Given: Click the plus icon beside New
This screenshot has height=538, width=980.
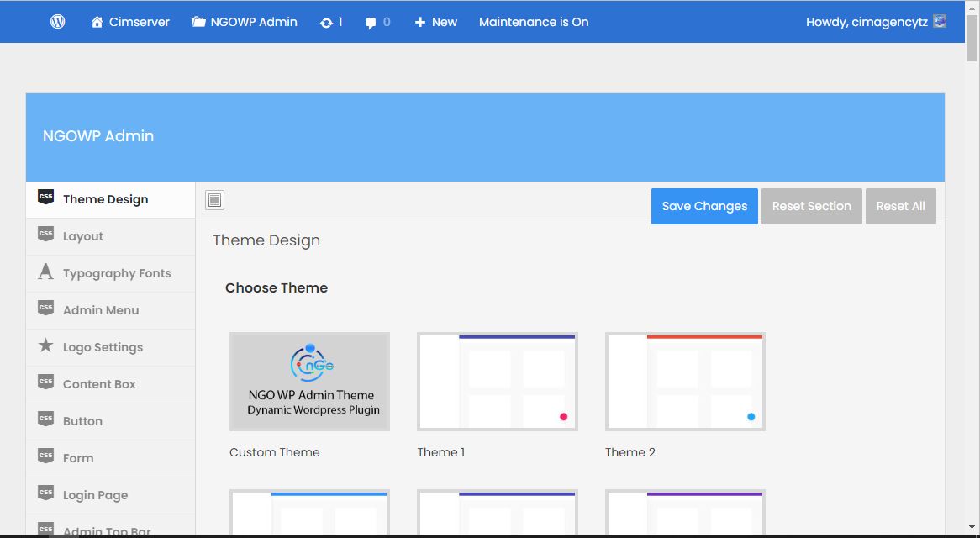Looking at the screenshot, I should [x=420, y=23].
